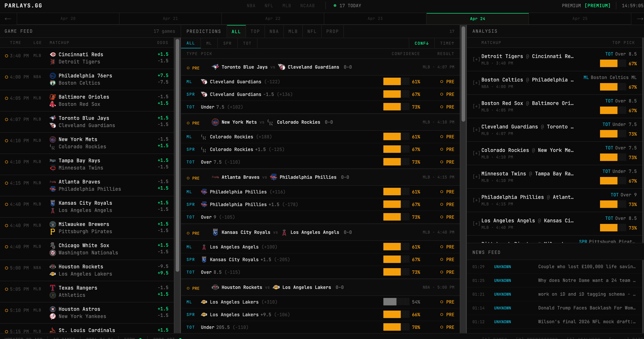
Task: Click the Milwaukee Brewers logo
Action: [53, 224]
